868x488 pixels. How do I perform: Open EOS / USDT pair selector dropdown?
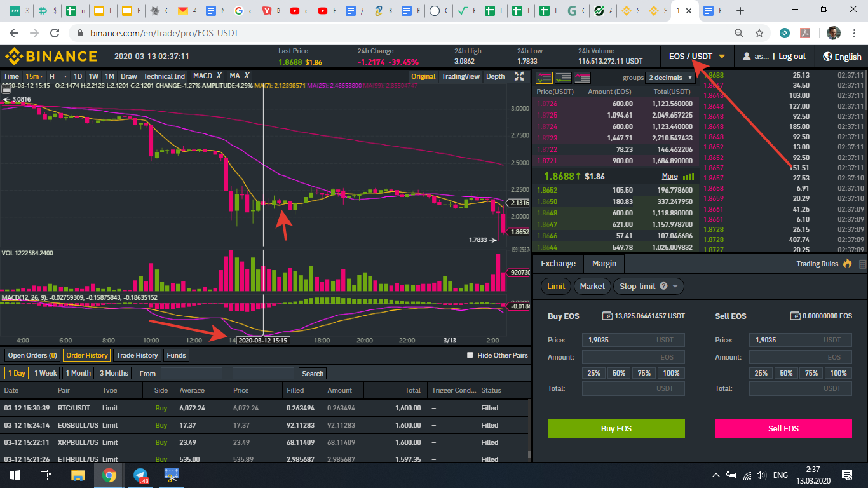coord(697,56)
